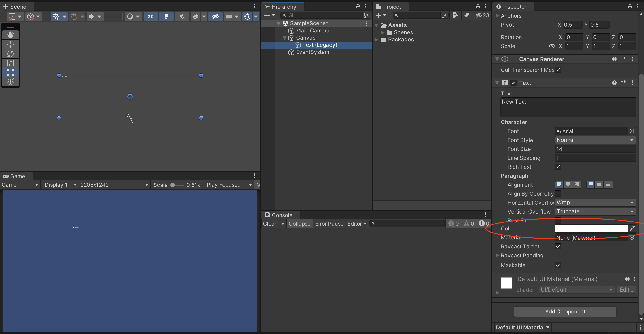644x334 pixels.
Task: Toggle 2D view mode in Scene
Action: coord(150,17)
